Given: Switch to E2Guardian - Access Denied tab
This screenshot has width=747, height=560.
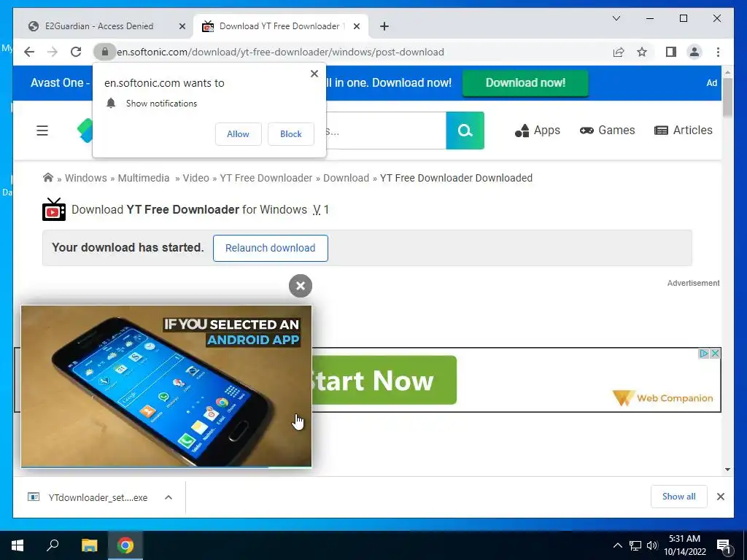Looking at the screenshot, I should pos(99,26).
